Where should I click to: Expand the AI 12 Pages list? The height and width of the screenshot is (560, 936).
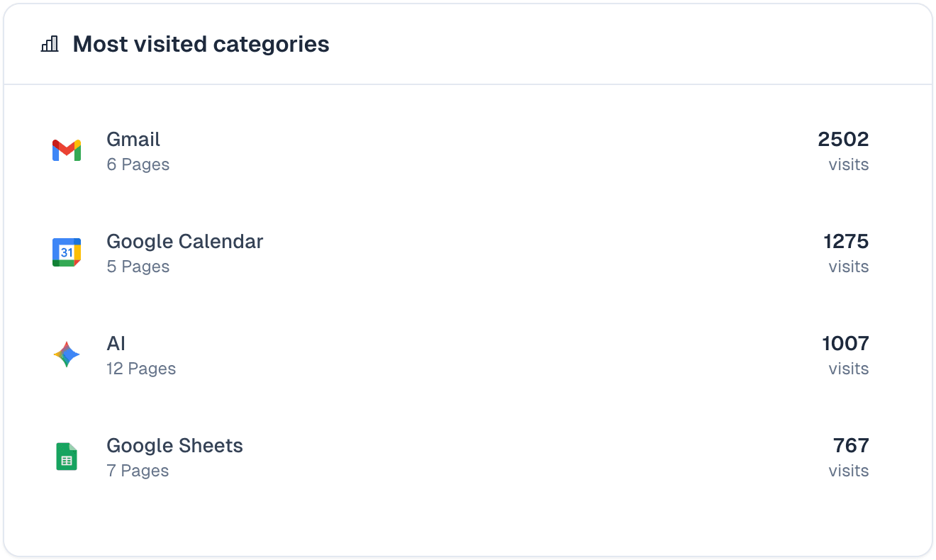tap(140, 368)
